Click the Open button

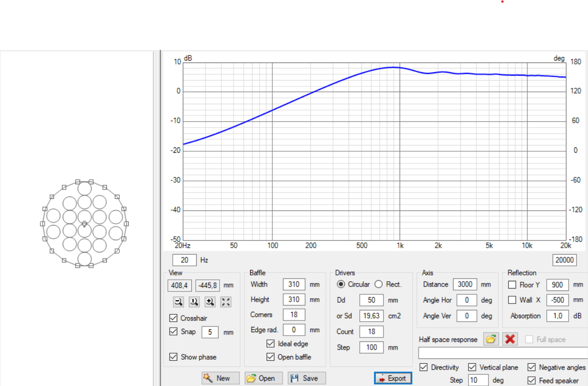pyautogui.click(x=264, y=378)
